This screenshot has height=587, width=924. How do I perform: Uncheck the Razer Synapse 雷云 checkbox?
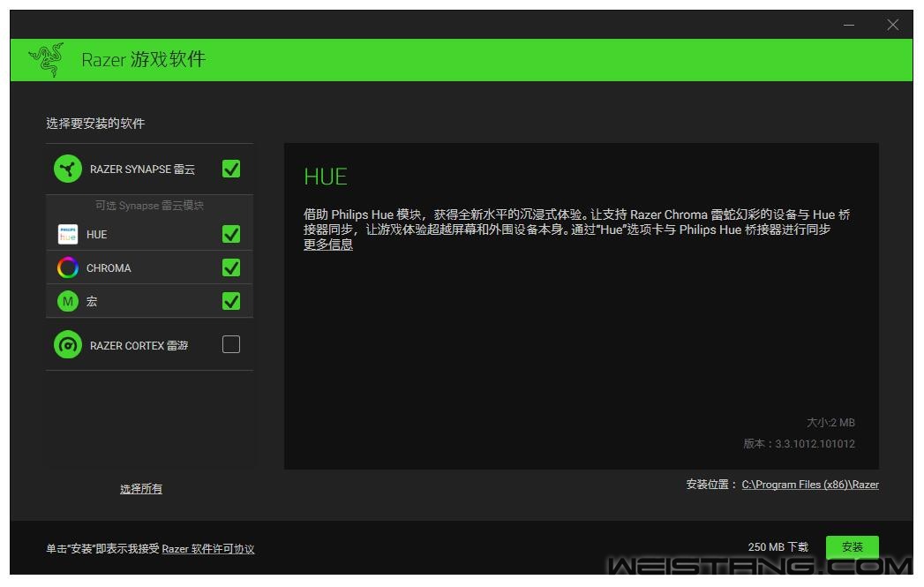click(231, 169)
